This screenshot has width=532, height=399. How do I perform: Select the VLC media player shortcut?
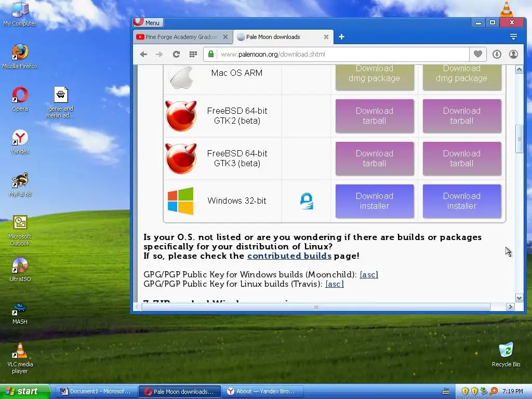20,358
